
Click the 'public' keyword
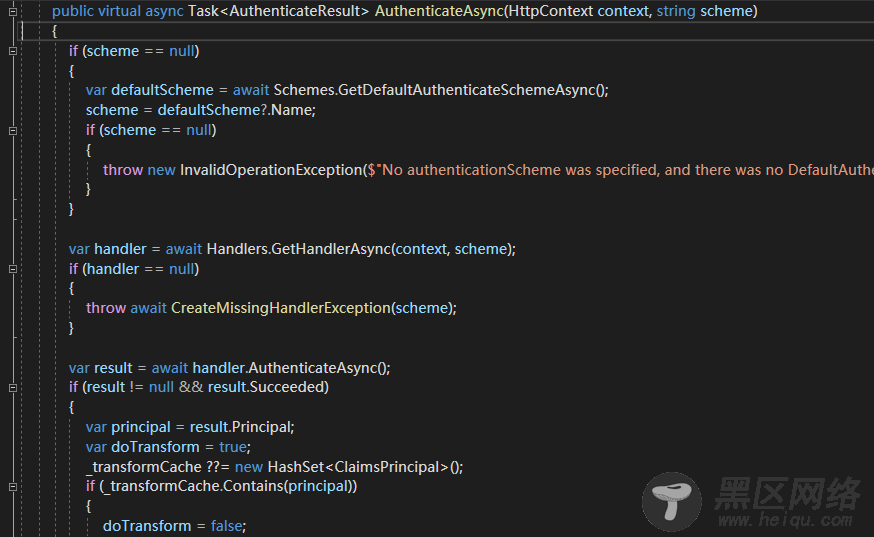[x=72, y=11]
